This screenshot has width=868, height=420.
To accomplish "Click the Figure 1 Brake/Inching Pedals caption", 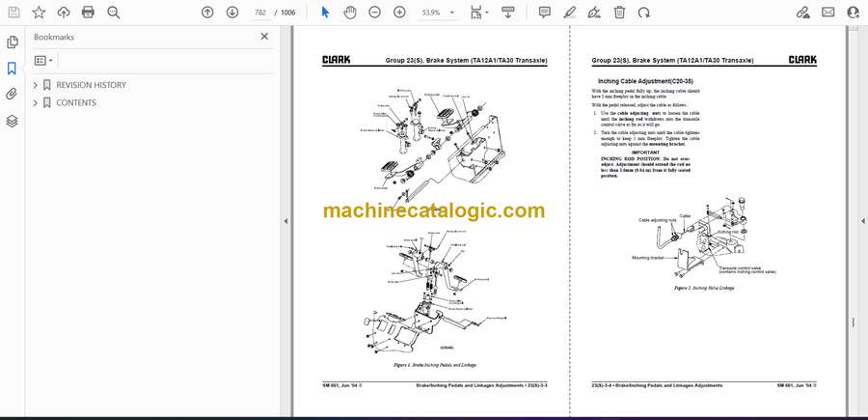I will click(x=435, y=365).
